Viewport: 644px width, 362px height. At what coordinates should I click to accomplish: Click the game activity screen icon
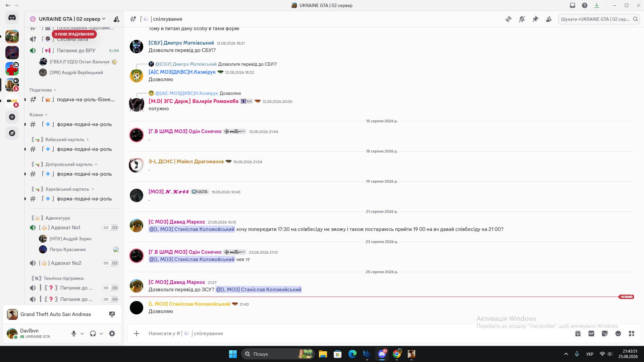(112, 314)
